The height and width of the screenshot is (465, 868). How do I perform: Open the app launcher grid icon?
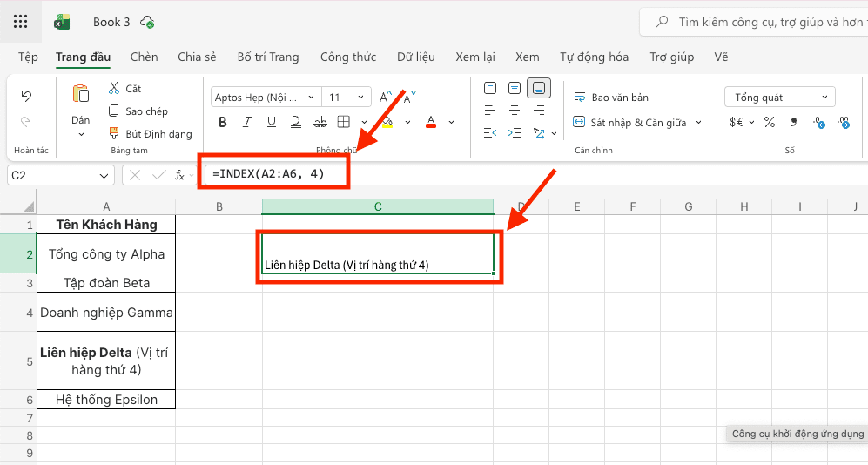point(21,22)
